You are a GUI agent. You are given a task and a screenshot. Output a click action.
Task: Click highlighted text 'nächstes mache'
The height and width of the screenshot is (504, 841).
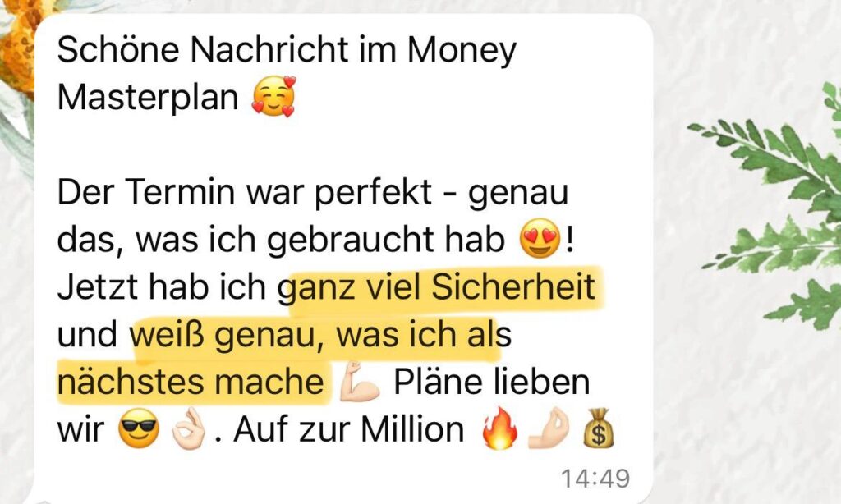click(x=191, y=383)
